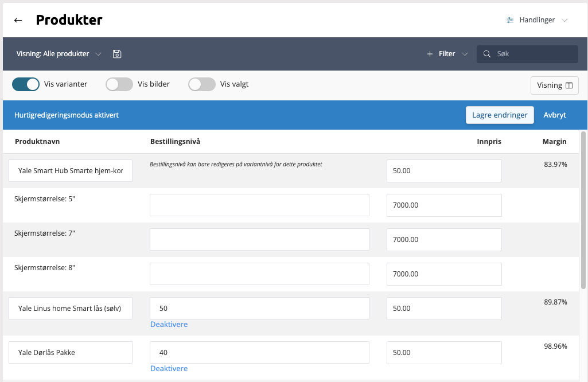
Task: Click Bestillingsnivå field showing 40 for Yale Dørlås Pakke
Action: 259,352
